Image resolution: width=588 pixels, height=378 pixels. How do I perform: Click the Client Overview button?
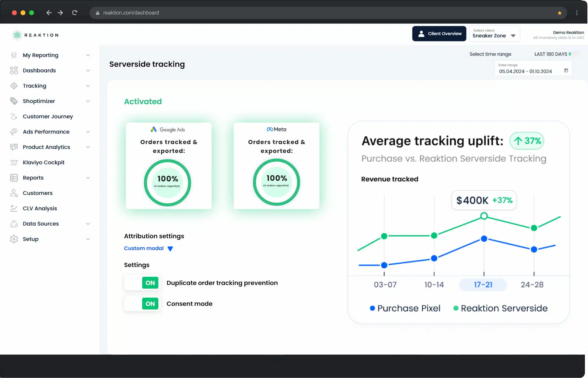point(439,34)
